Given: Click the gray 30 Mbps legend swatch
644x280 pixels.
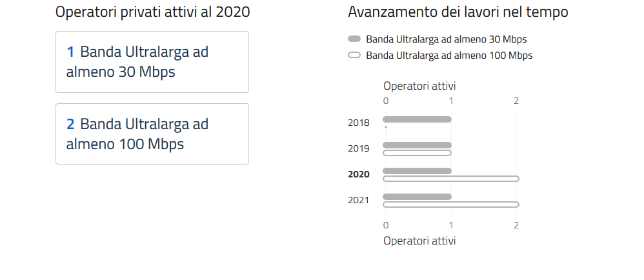Looking at the screenshot, I should (354, 39).
